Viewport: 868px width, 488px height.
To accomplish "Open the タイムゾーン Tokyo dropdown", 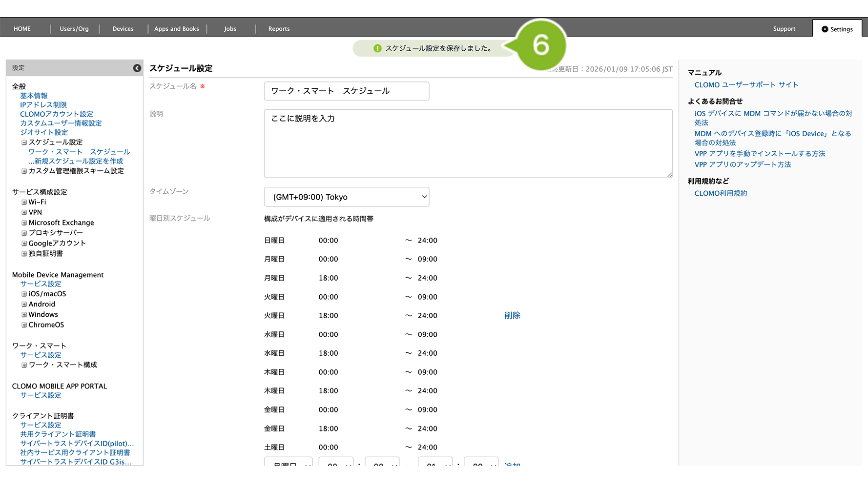I will (x=346, y=197).
